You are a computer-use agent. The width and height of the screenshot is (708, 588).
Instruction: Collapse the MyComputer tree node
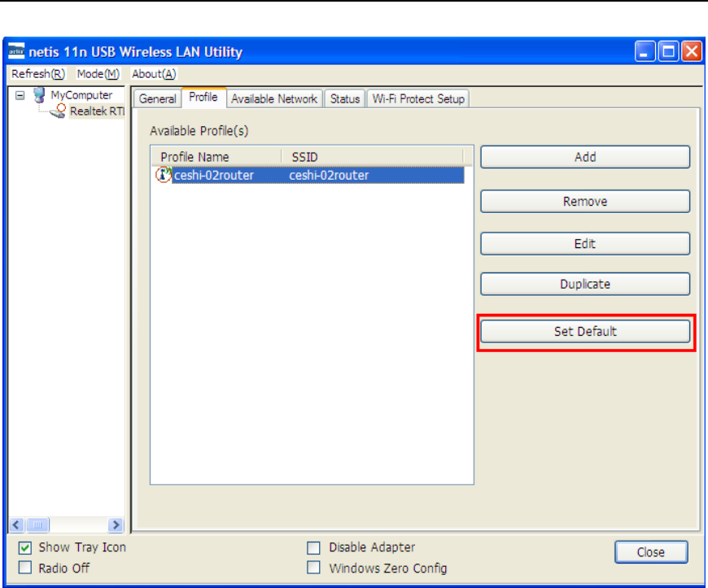tap(20, 95)
